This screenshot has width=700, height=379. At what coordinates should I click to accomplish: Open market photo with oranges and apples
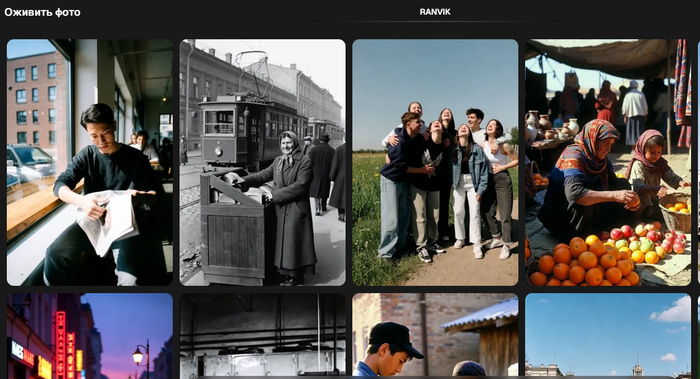[x=608, y=162]
